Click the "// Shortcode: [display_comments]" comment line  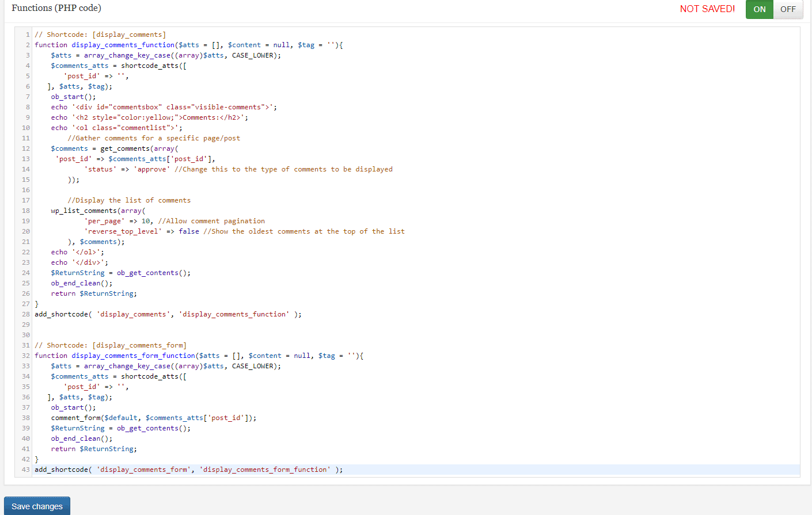[x=100, y=35]
